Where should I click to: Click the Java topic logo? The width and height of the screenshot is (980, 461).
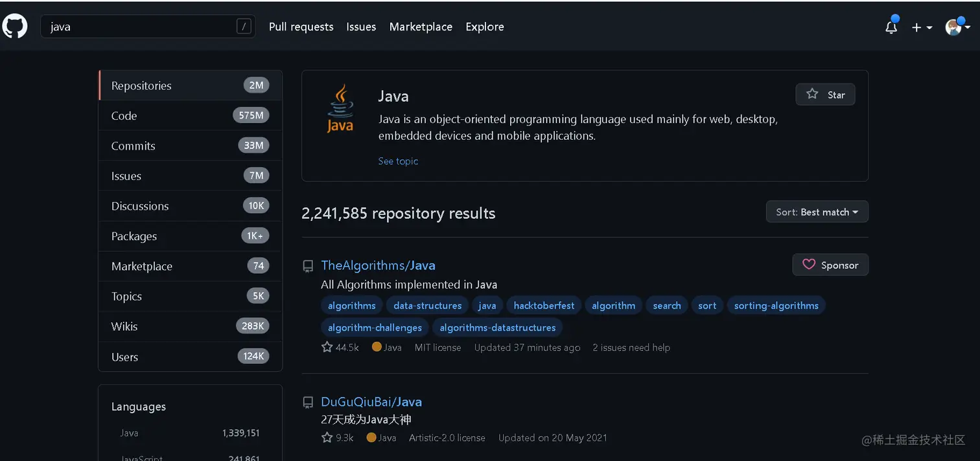point(340,108)
